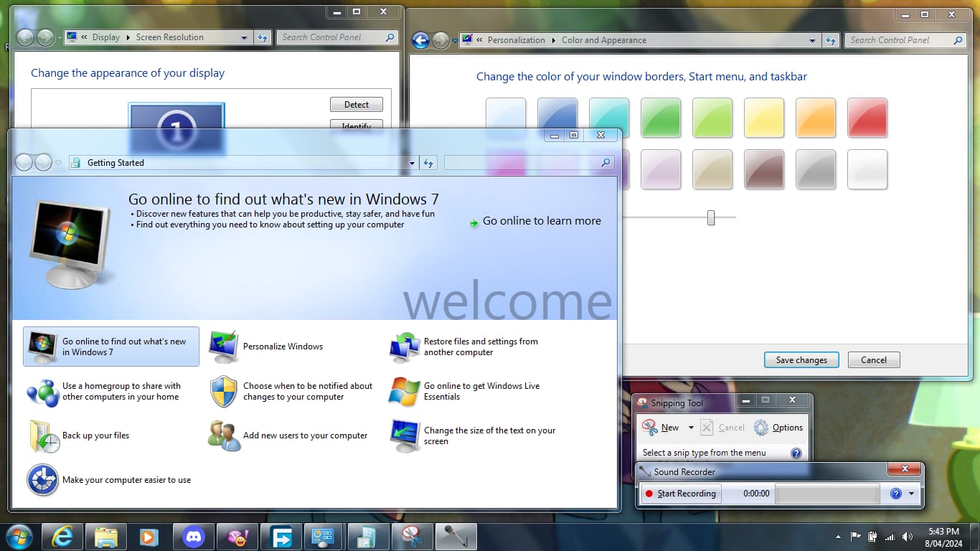Click the Sound Recorder microphone taskbar icon
The width and height of the screenshot is (980, 551).
456,537
